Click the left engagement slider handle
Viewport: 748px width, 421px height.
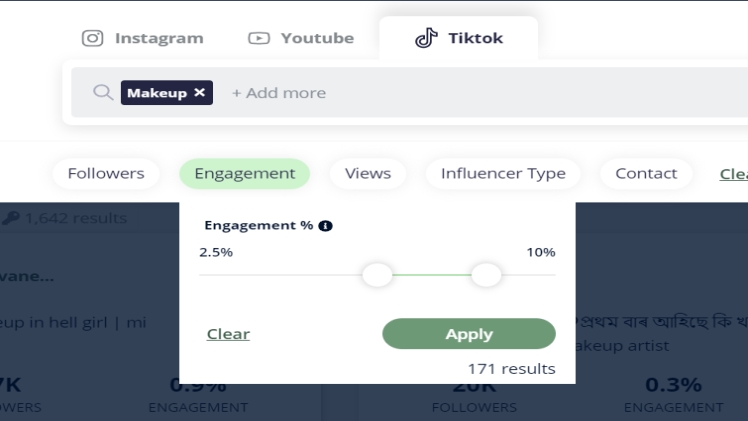point(377,274)
